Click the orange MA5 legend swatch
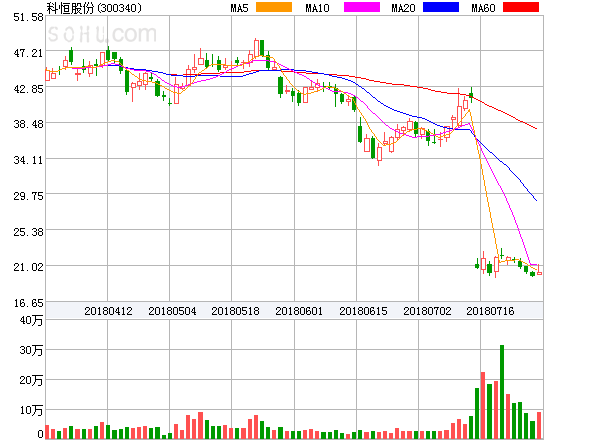This screenshot has height=440, width=600. click(274, 7)
